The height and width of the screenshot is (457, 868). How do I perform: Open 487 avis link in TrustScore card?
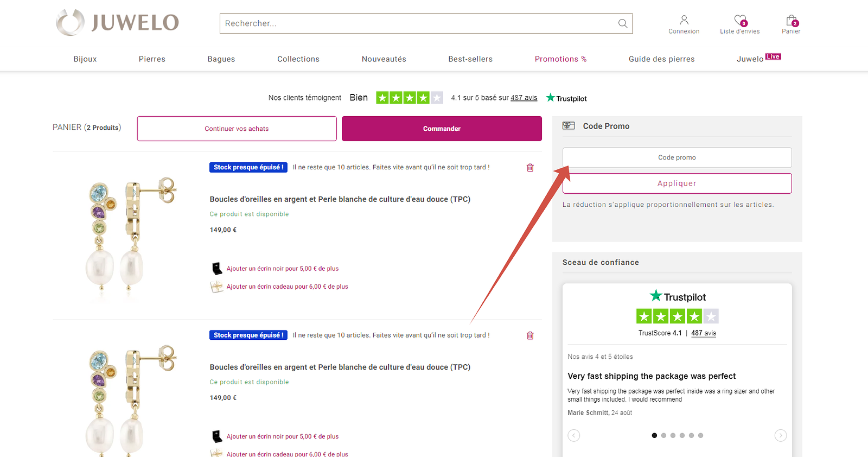704,333
